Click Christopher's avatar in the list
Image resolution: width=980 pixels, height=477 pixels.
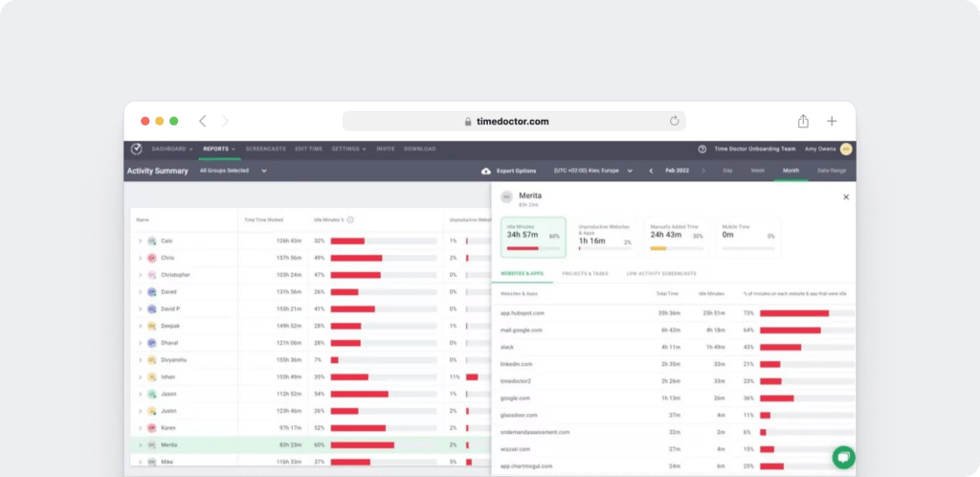coord(152,275)
